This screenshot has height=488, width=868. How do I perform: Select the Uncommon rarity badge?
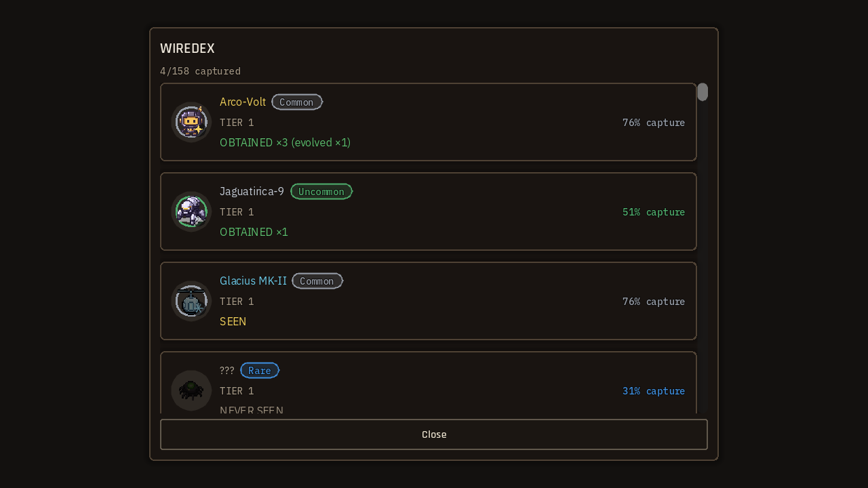321,192
